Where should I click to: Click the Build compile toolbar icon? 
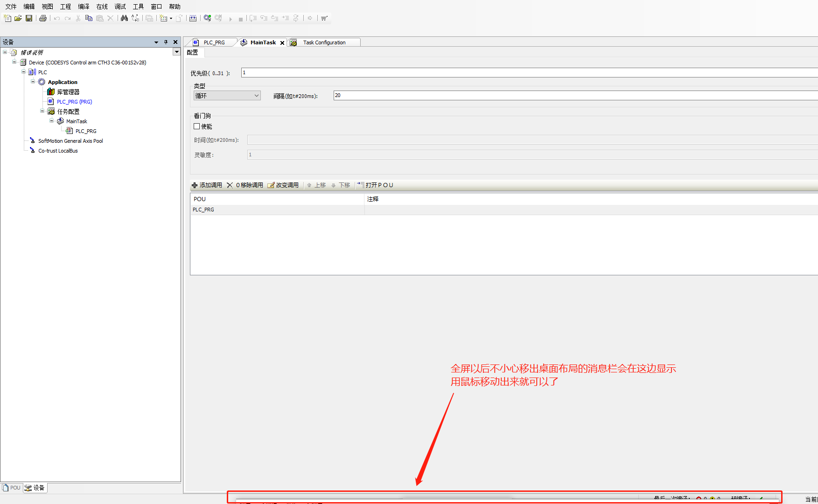pos(193,18)
